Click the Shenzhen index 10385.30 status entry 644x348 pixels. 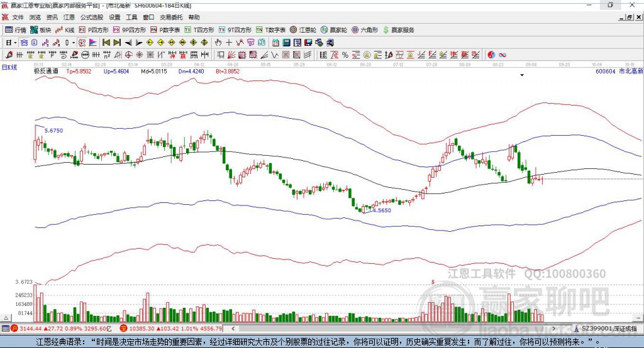171,329
